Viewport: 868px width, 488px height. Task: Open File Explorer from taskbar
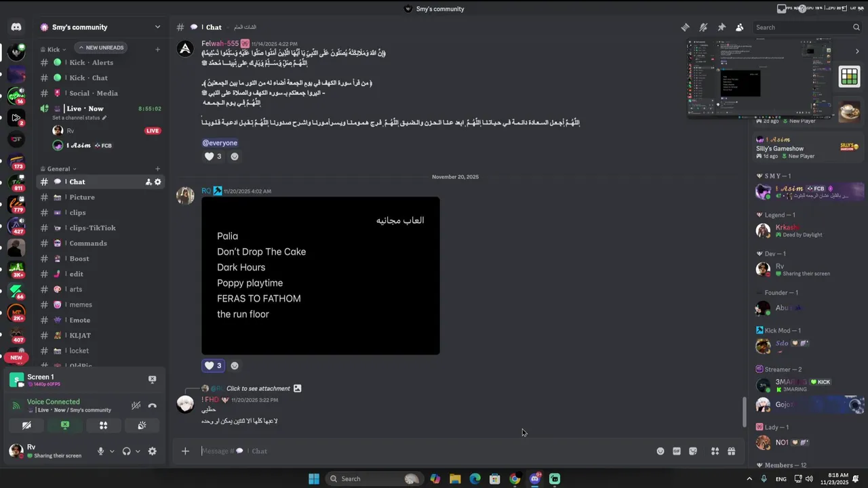point(455,479)
